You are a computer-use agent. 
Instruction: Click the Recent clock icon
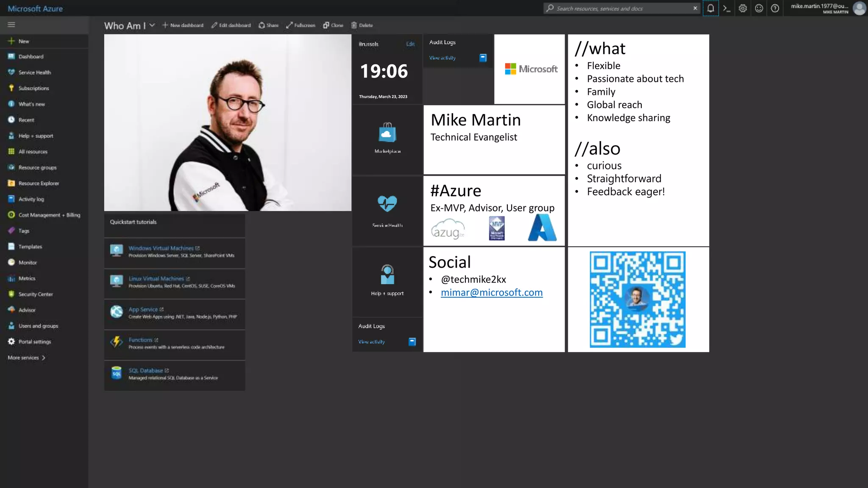[11, 120]
